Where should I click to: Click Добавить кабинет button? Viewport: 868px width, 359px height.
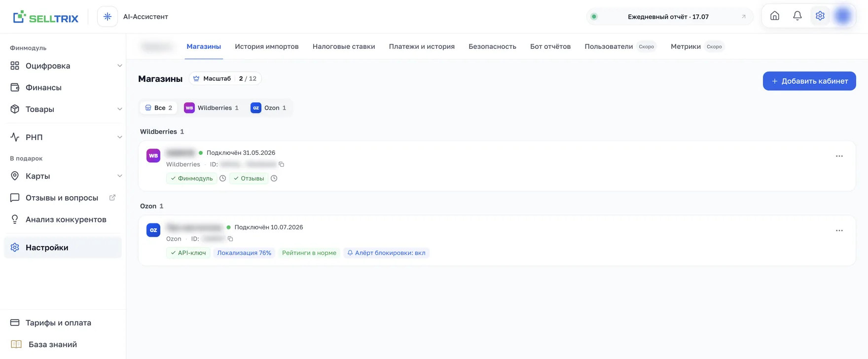tap(809, 81)
